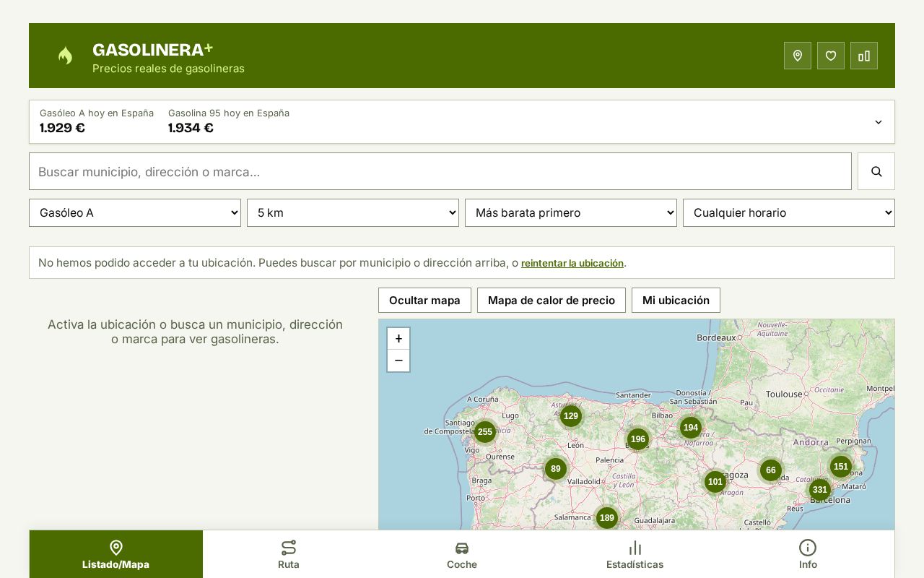
Task: Click the 194 cluster marker in Navarra
Action: (x=691, y=428)
